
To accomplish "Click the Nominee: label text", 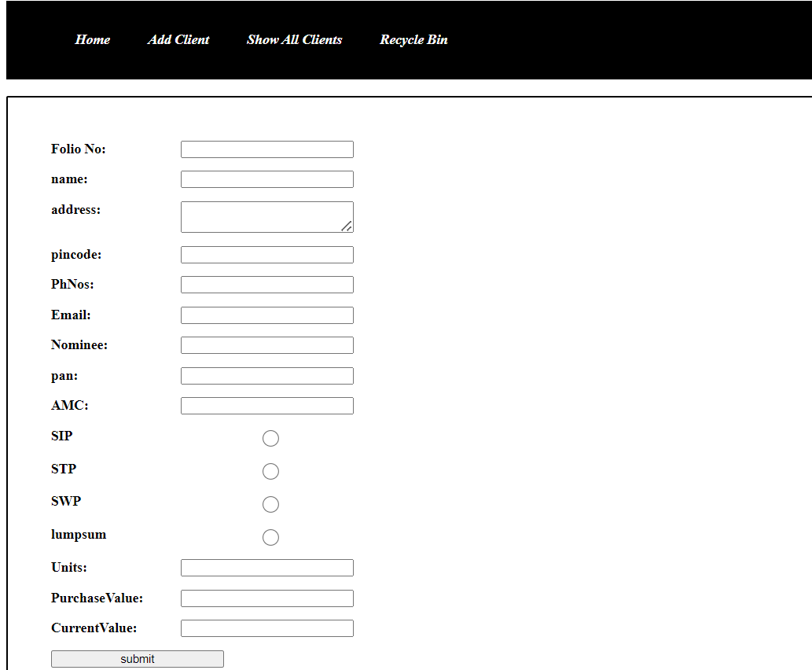I will (79, 345).
